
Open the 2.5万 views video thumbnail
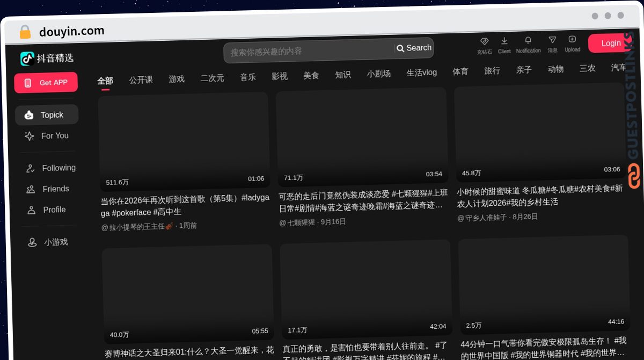544,284
